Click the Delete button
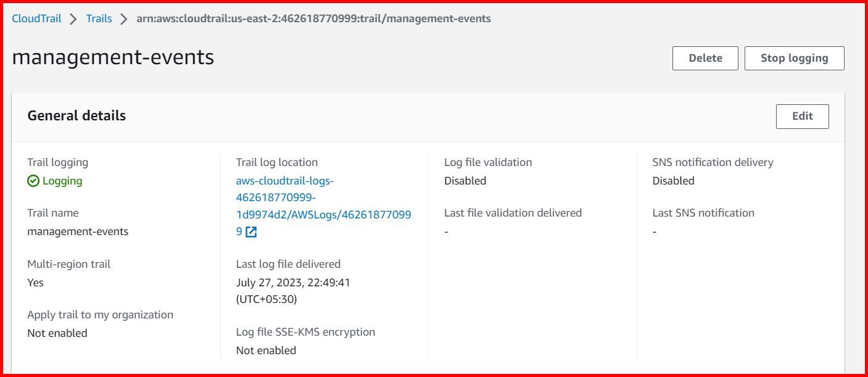Screen dimensions: 868x377 point(705,58)
